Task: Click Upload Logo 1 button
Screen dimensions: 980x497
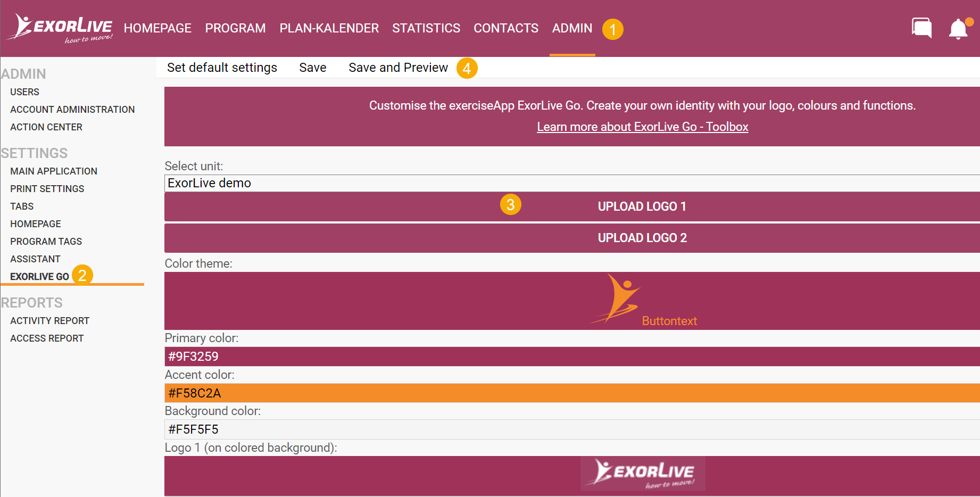Action: click(x=572, y=206)
